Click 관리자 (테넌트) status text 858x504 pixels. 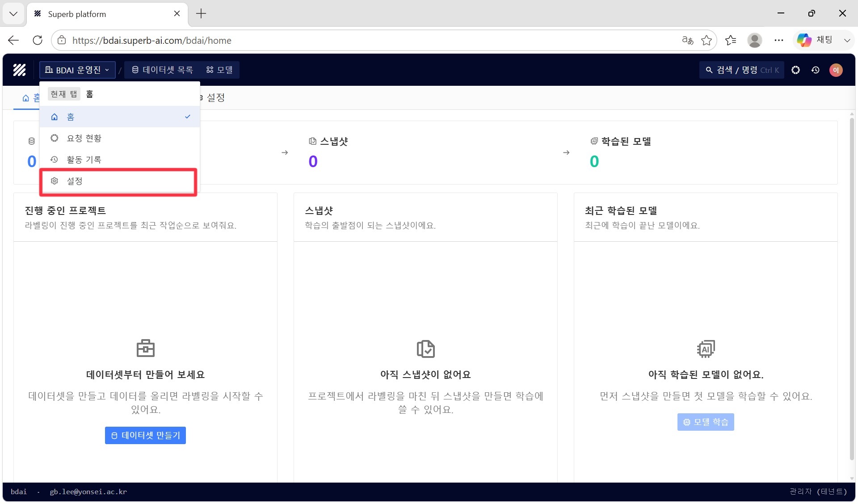click(818, 491)
